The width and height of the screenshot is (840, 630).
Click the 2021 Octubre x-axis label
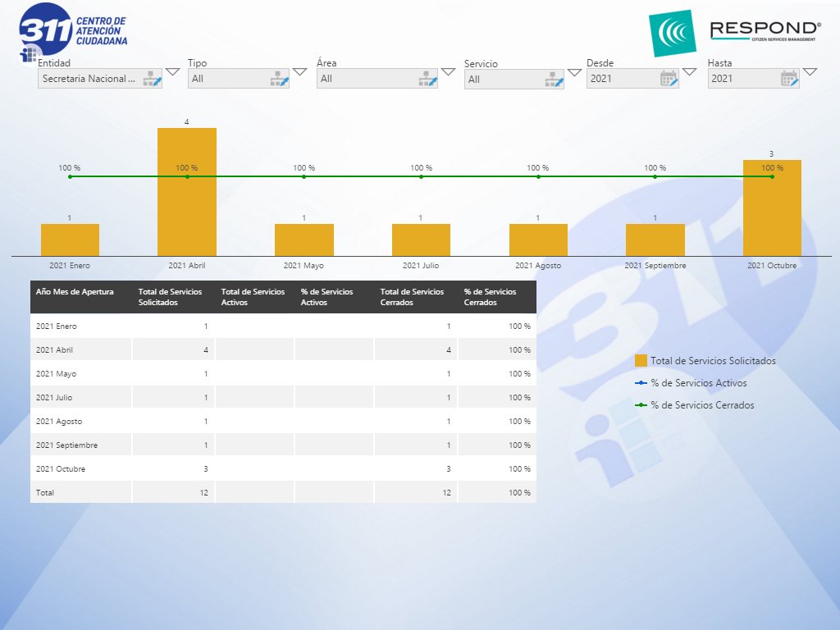coord(772,266)
